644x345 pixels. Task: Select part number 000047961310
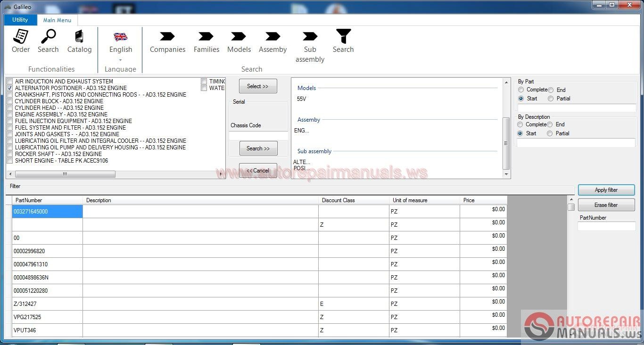[x=47, y=264]
